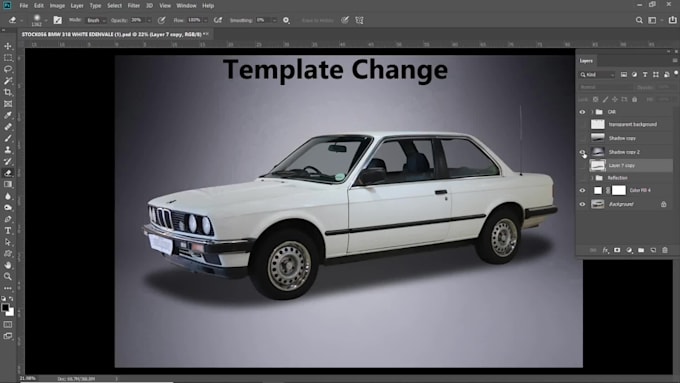The height and width of the screenshot is (383, 680).
Task: Hide the Color Fill 4 layer
Action: (x=582, y=190)
